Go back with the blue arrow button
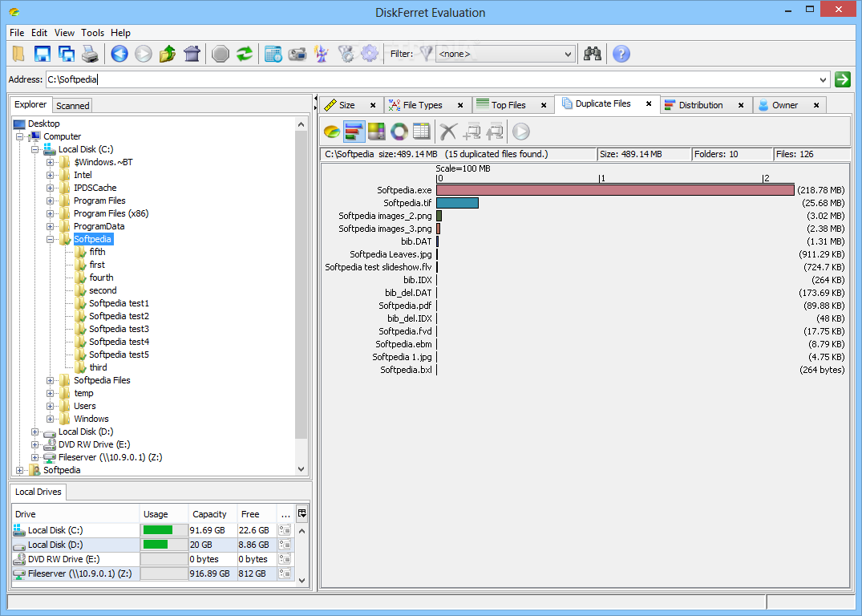This screenshot has height=616, width=862. [119, 54]
